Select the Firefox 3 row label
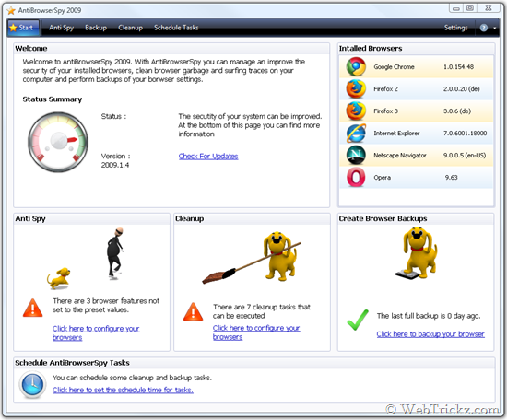 coord(385,111)
